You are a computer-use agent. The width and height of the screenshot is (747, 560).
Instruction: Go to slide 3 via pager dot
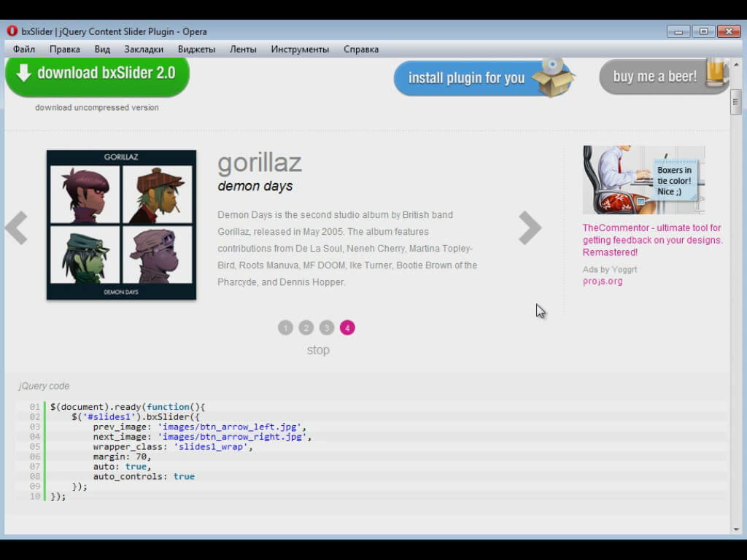click(x=327, y=327)
